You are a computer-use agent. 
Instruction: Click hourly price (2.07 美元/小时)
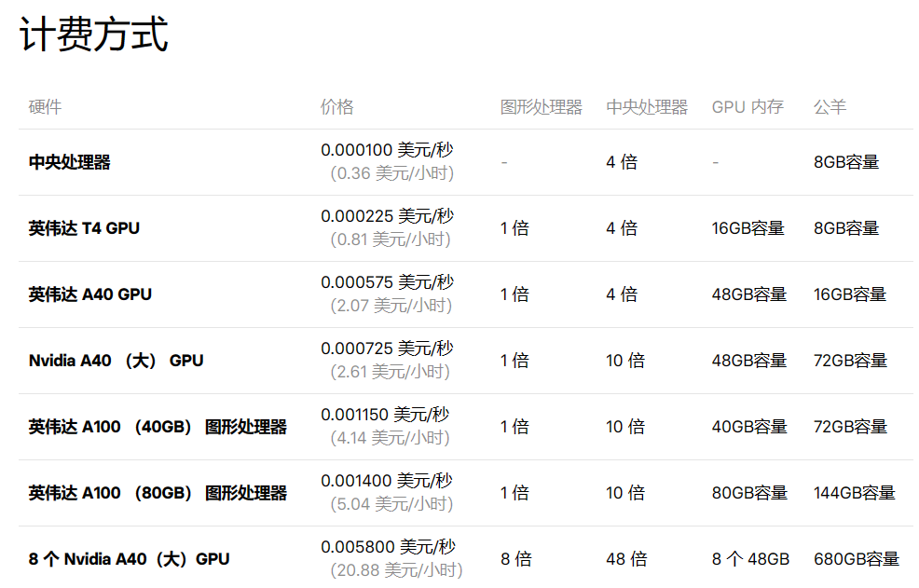coord(391,306)
